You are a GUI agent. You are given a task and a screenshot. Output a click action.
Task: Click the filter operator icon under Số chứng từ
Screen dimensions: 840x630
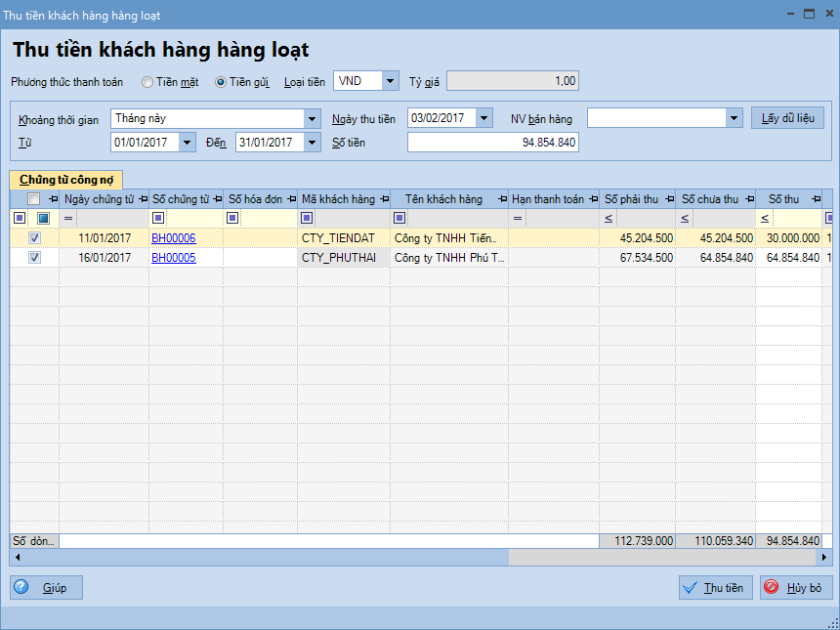(x=158, y=218)
